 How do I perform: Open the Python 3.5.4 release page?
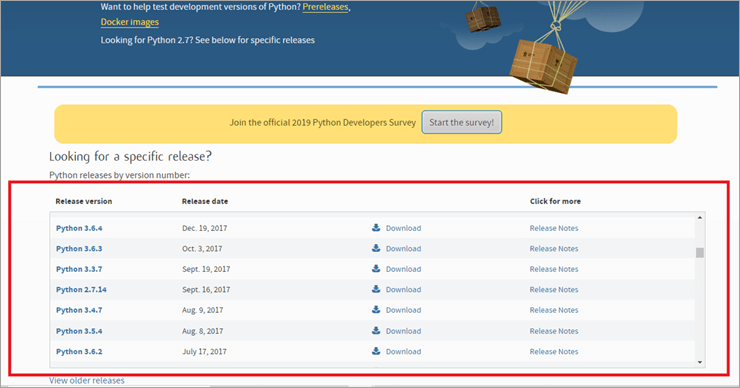79,331
